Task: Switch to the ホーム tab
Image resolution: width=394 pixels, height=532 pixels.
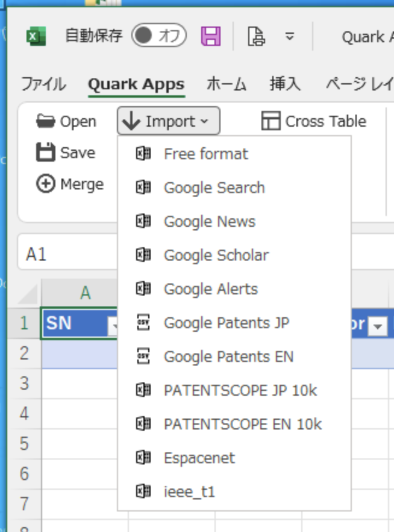Action: point(226,84)
